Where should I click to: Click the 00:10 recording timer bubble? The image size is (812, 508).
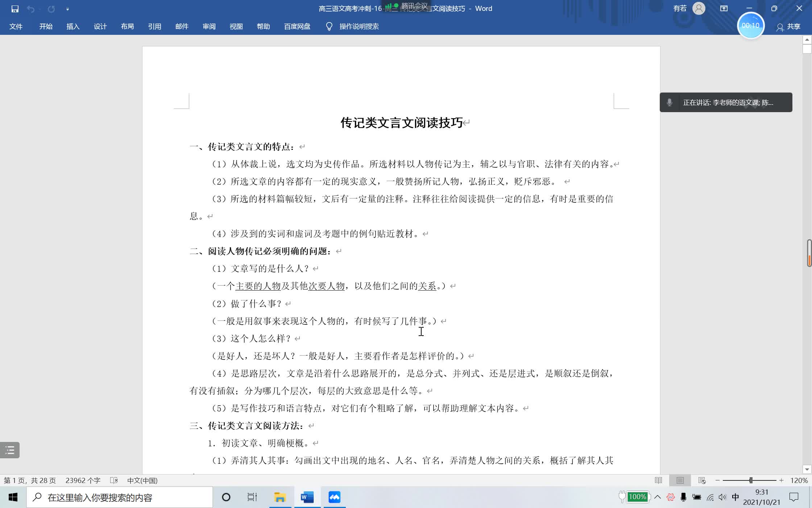point(750,25)
